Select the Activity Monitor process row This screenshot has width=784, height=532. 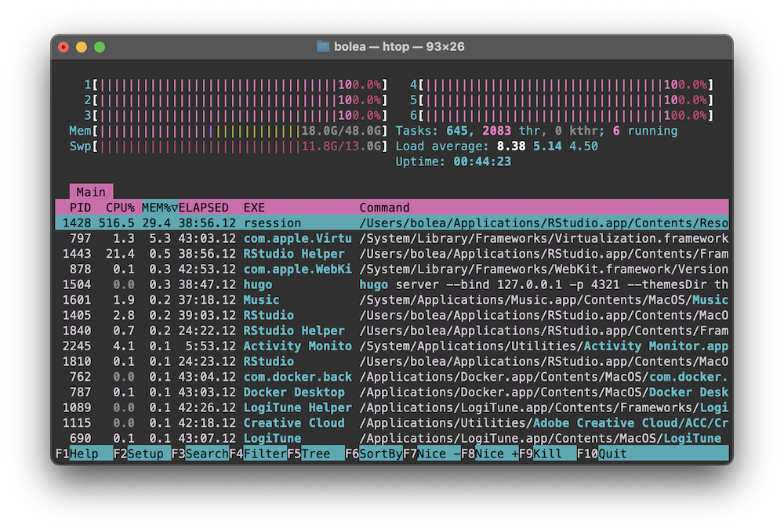[391, 346]
